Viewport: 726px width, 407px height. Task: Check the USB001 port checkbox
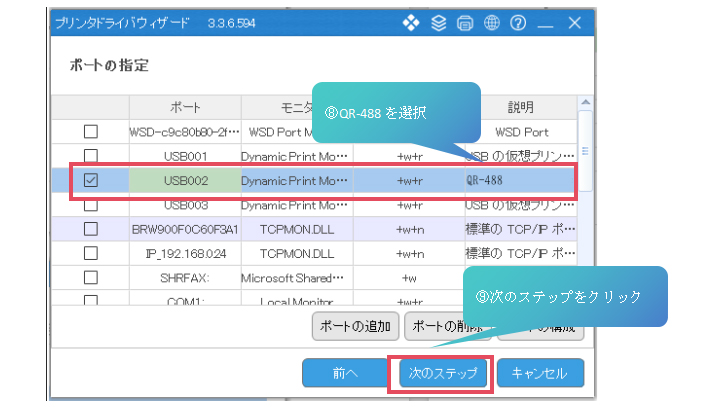tap(91, 156)
